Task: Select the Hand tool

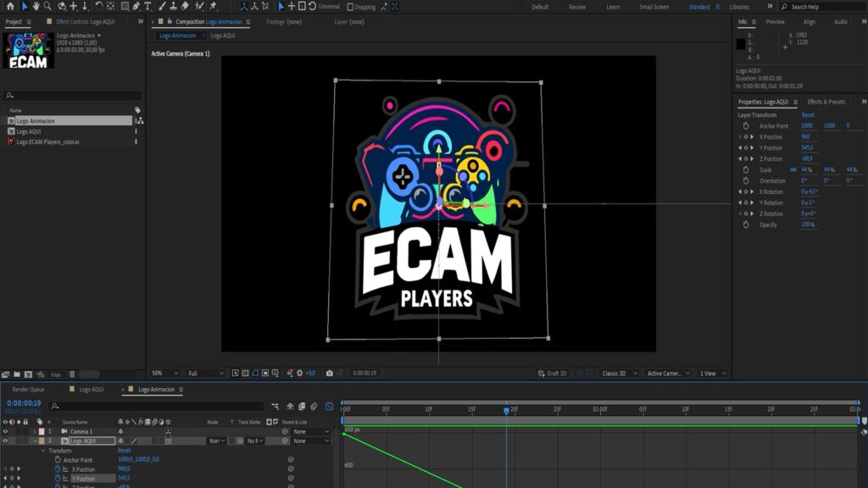Action: tap(36, 6)
